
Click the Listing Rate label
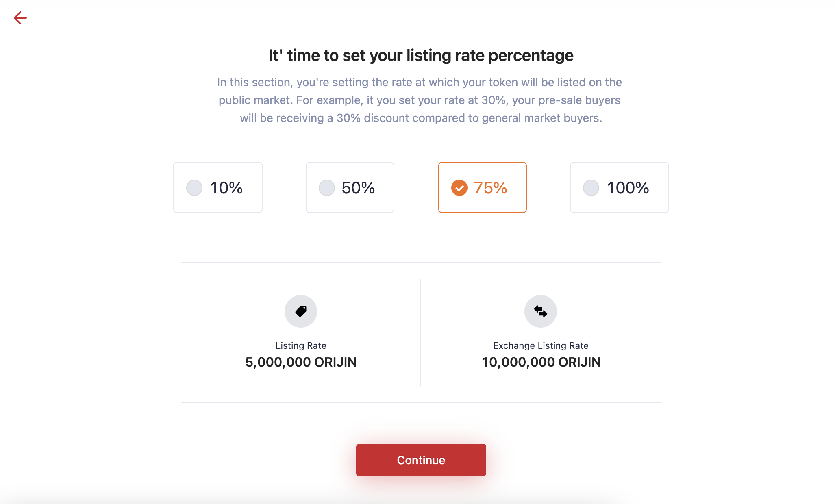[301, 345]
